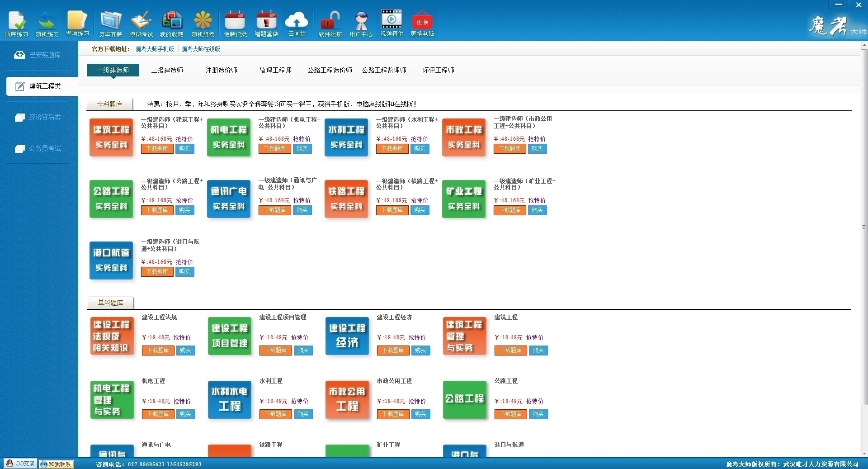Viewport: 868px width, 469px height.
Task: Open QQ交谈 chat support
Action: (x=20, y=464)
